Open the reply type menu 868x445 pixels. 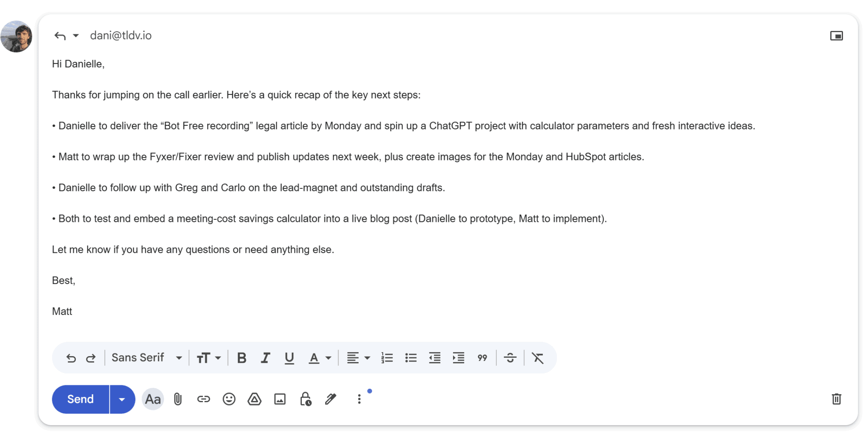coord(76,36)
